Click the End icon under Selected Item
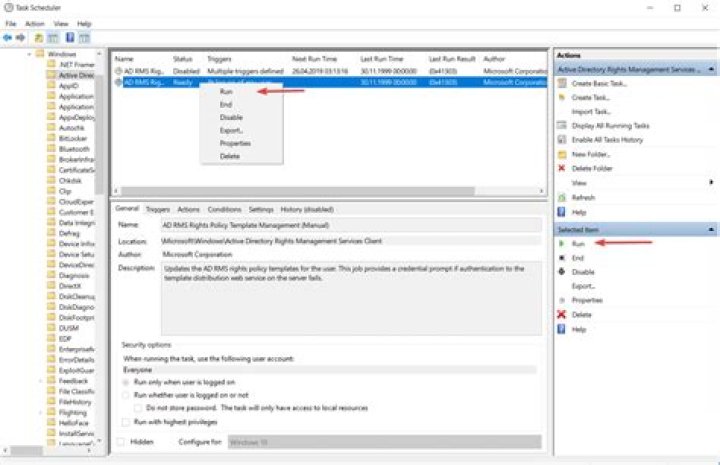 [x=562, y=258]
